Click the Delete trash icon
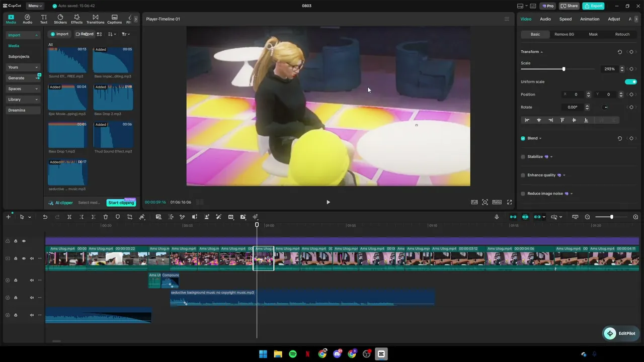The height and width of the screenshot is (362, 644). pos(106,217)
